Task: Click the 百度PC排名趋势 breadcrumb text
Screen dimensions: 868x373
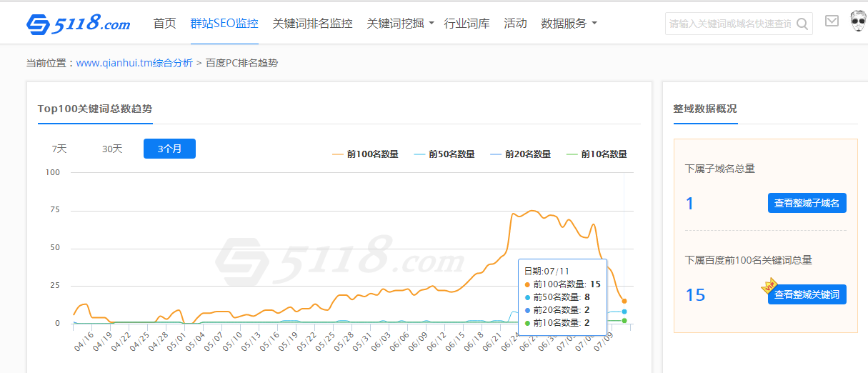Action: pos(241,63)
